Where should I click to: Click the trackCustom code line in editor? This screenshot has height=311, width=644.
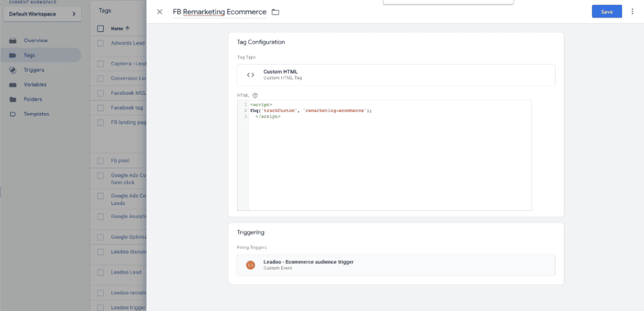click(311, 111)
